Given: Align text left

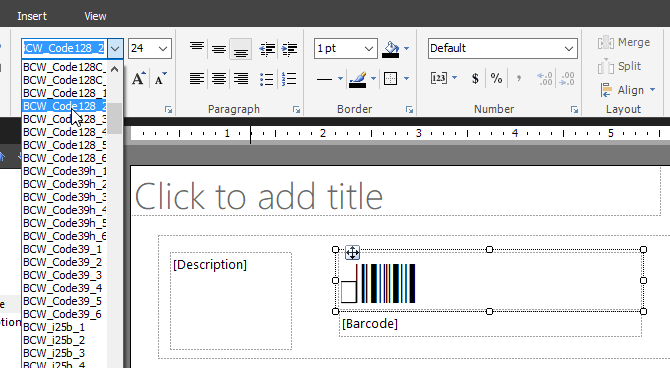Looking at the screenshot, I should 197,79.
